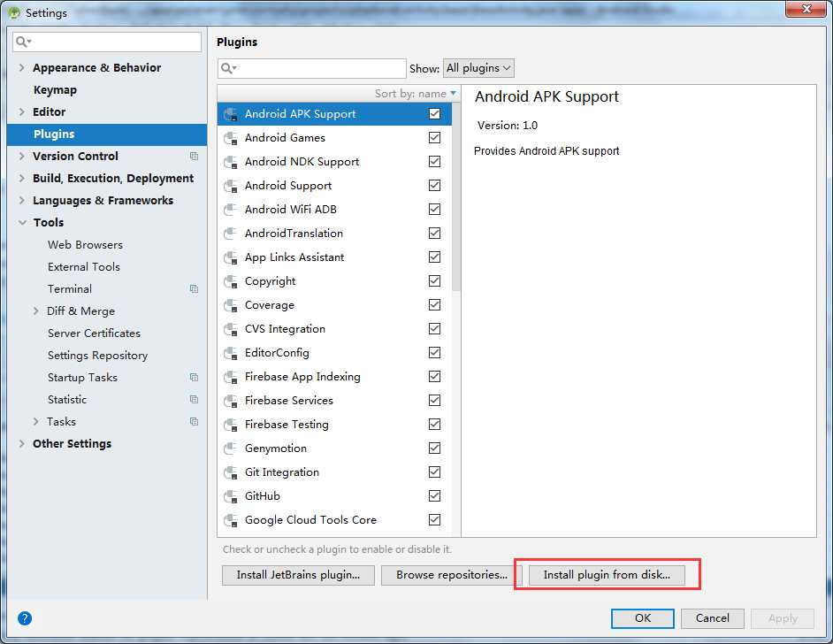Expand Languages & Frameworks
The image size is (833, 644).
(22, 200)
